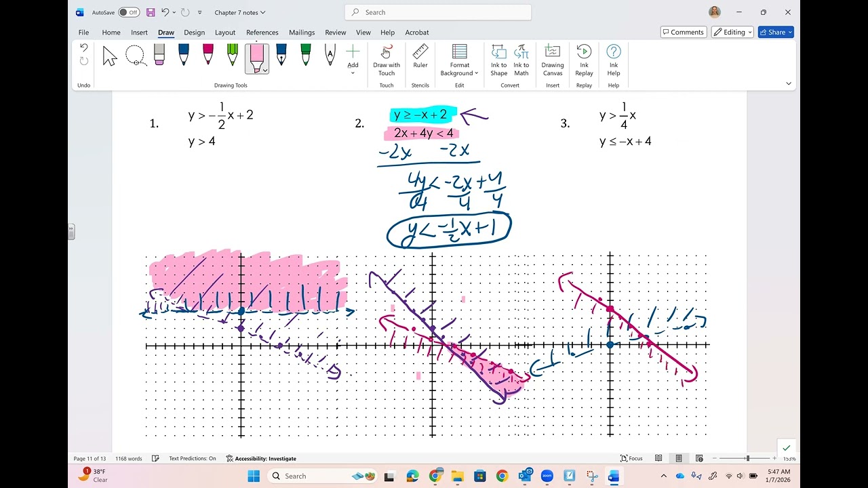Open pink highlighter options dropdown
The image size is (868, 488).
pos(265,70)
